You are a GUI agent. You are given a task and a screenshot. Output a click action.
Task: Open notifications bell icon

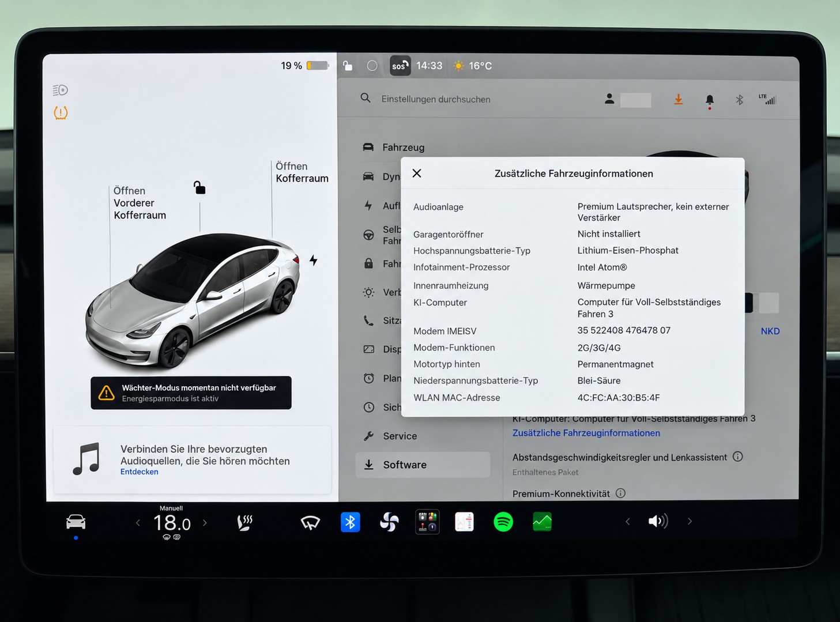pos(710,101)
